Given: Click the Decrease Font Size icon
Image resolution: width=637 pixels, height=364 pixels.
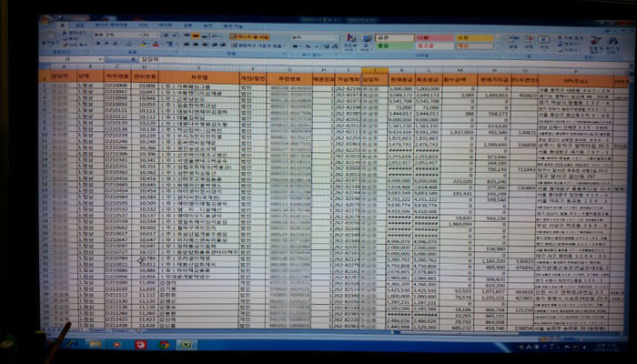Looking at the screenshot, I should pos(174,35).
